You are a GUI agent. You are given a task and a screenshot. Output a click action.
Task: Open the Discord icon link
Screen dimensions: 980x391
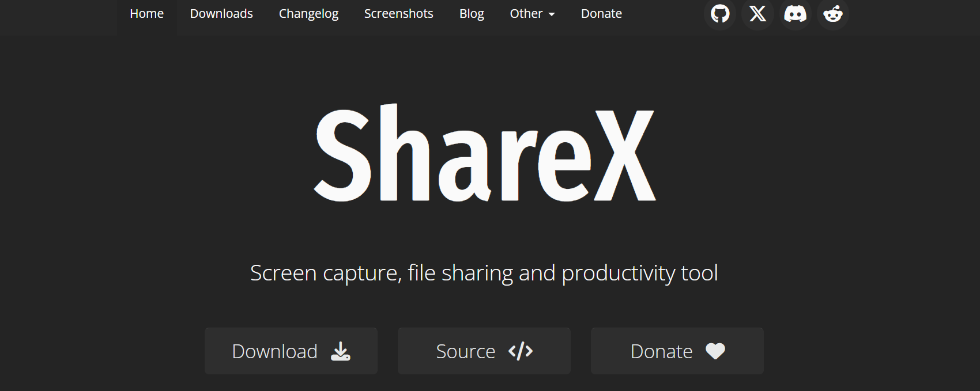tap(795, 14)
